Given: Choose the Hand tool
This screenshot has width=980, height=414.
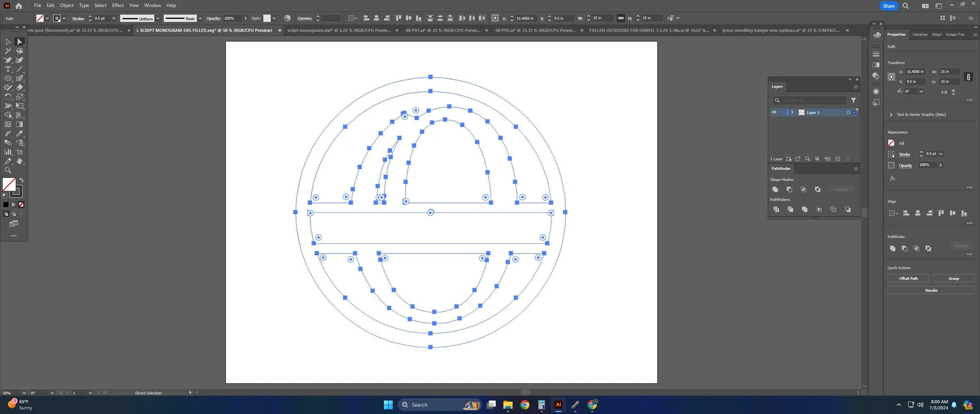Looking at the screenshot, I should click(20, 161).
